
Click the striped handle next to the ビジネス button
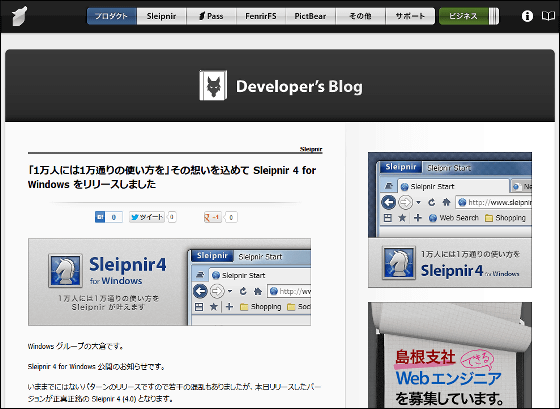click(x=494, y=16)
